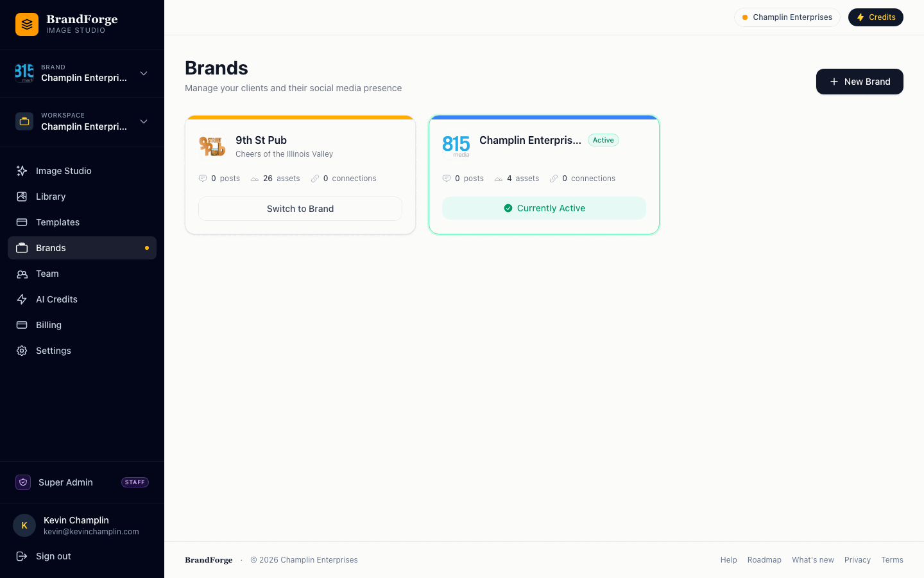Click the Image Studio sparkle icon

pos(22,171)
